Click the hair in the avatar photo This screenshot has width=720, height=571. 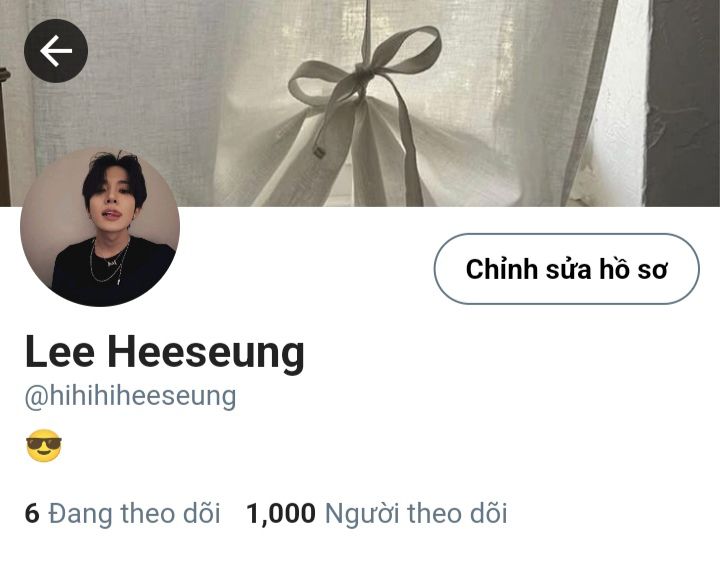coord(114,174)
